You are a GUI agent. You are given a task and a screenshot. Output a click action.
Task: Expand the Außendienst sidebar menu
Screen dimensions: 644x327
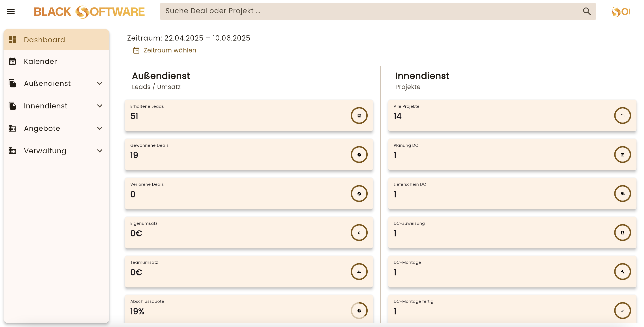99,84
